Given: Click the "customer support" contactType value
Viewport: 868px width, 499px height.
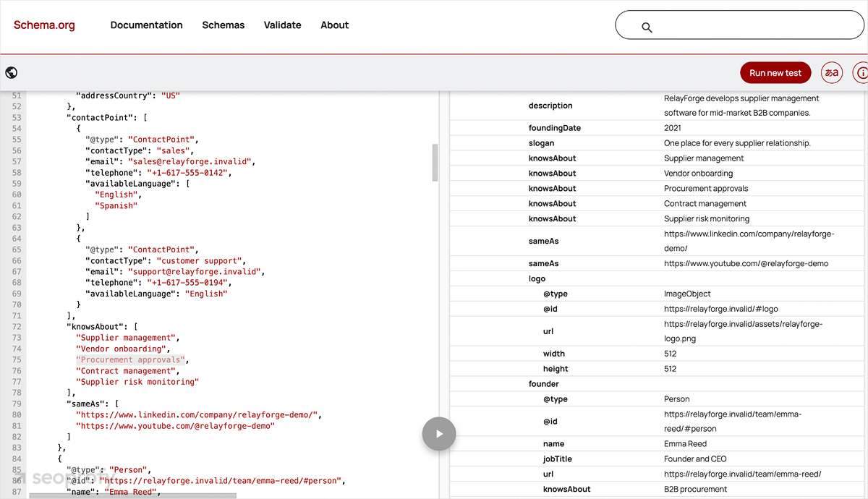Looking at the screenshot, I should 199,260.
